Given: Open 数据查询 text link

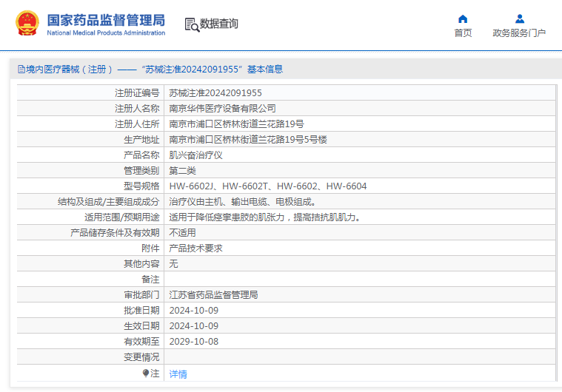Looking at the screenshot, I should 218,24.
